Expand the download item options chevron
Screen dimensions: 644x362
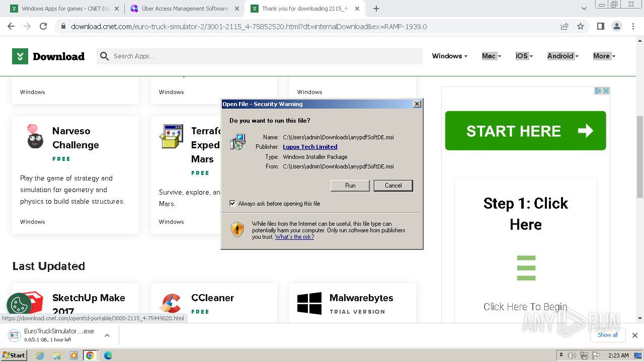[x=107, y=335]
